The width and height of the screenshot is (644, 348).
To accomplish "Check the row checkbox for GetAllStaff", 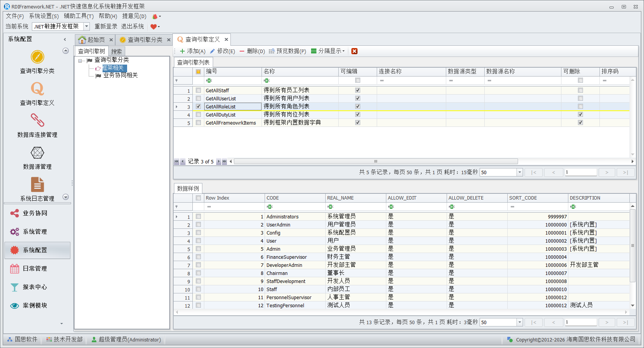I will pos(198,90).
